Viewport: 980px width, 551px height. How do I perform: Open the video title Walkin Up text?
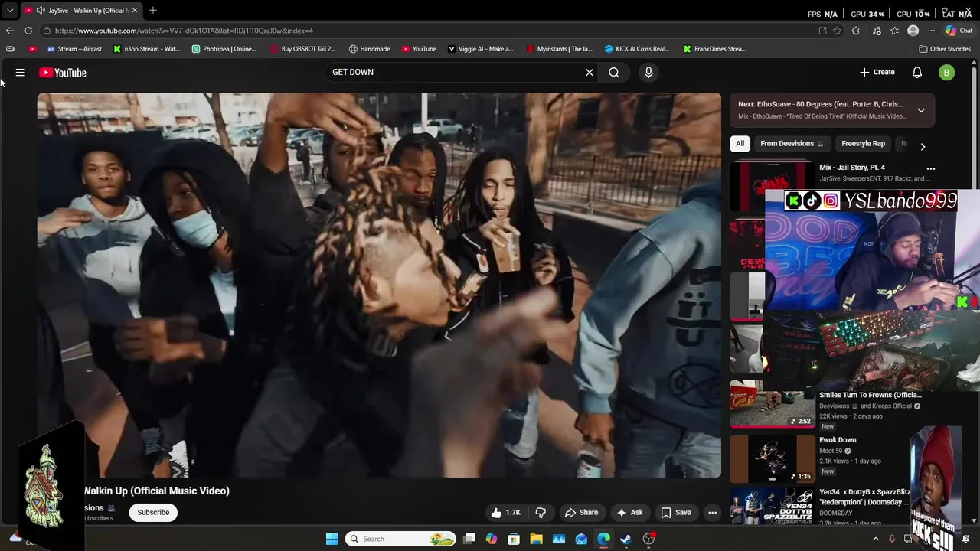click(157, 491)
